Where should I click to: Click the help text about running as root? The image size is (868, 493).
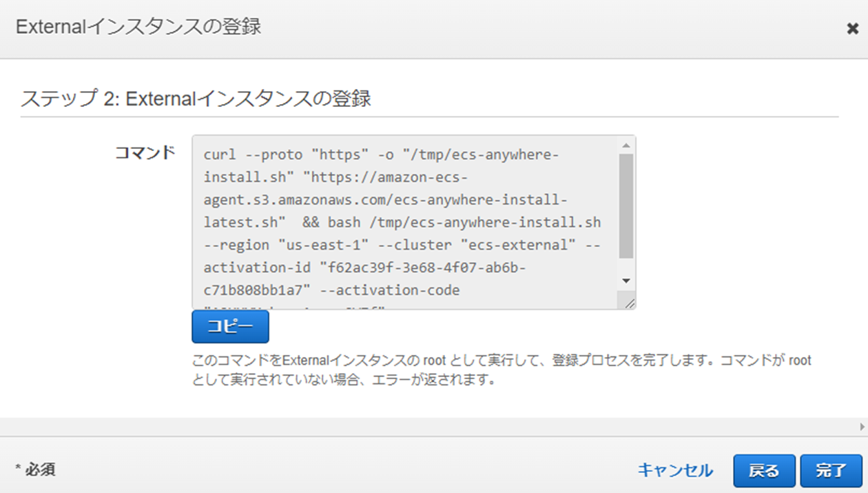tap(502, 370)
